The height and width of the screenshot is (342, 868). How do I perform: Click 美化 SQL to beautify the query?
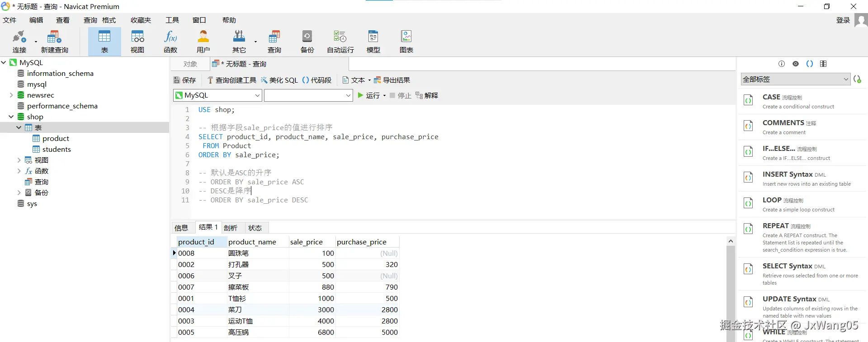pyautogui.click(x=279, y=80)
